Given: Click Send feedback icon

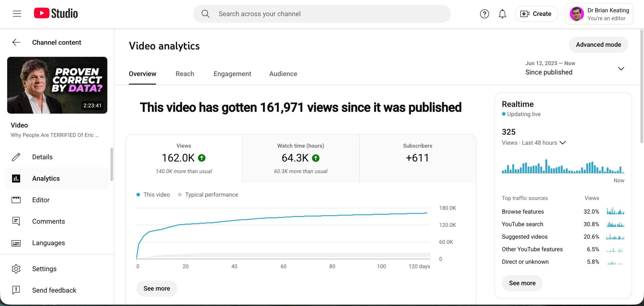Looking at the screenshot, I should click(x=16, y=290).
